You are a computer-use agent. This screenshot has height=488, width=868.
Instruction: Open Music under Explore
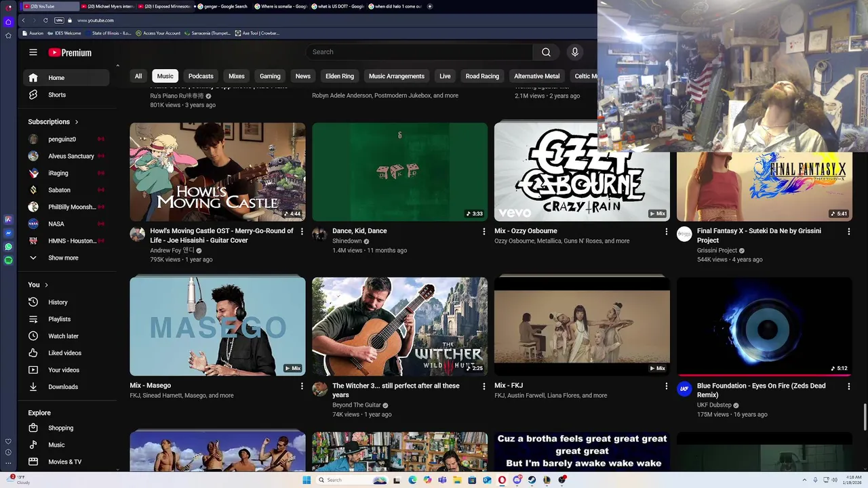(66, 445)
